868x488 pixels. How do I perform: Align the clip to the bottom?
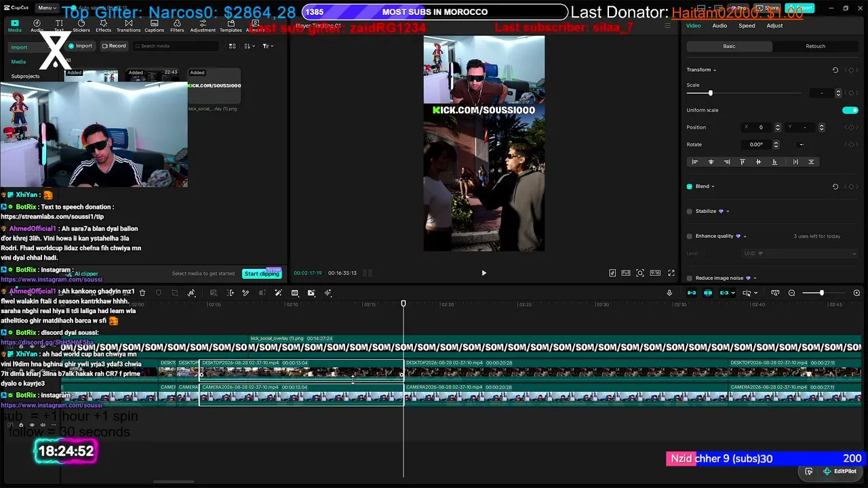click(x=774, y=162)
